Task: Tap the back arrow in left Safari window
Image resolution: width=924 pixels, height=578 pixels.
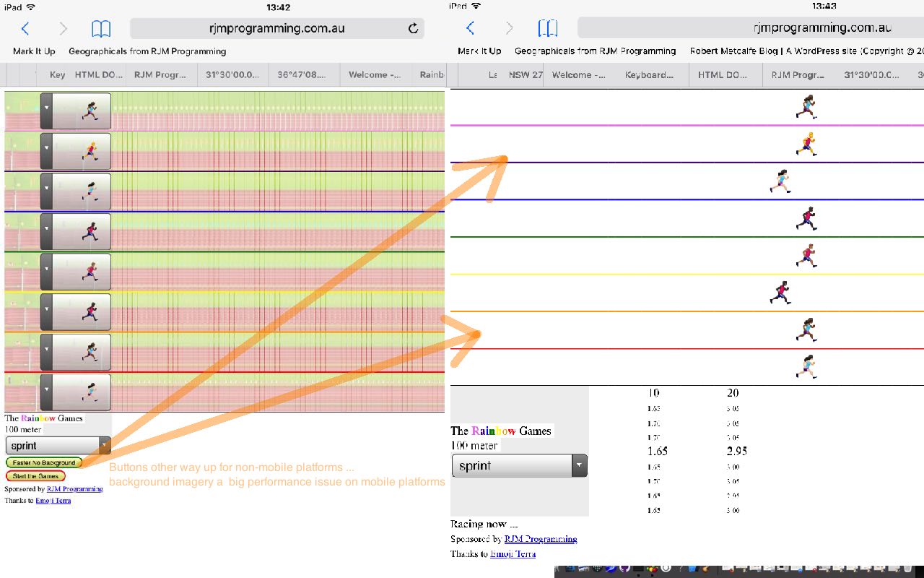Action: [26, 29]
